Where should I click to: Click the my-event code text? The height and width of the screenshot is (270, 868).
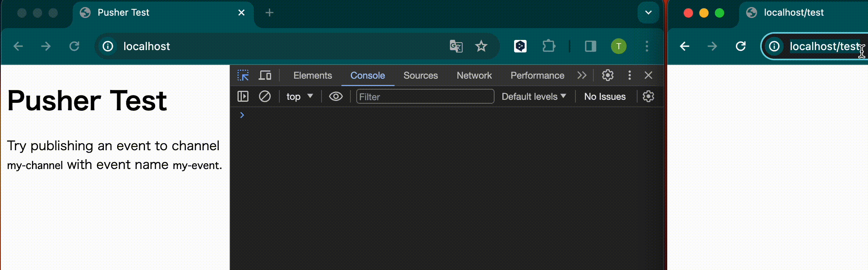click(x=196, y=166)
